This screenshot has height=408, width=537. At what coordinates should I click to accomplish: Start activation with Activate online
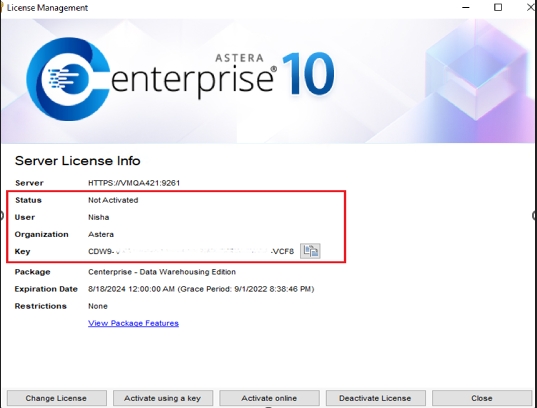tap(269, 398)
